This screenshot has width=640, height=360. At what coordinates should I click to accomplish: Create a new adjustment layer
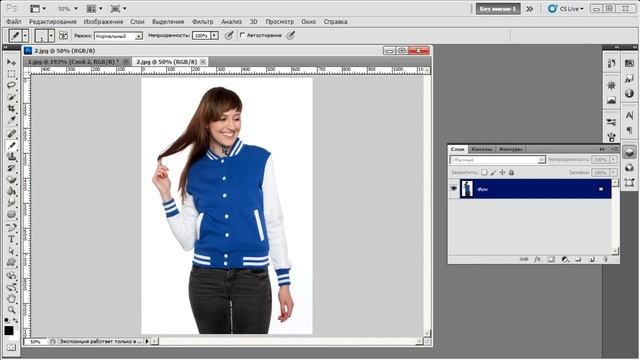565,259
